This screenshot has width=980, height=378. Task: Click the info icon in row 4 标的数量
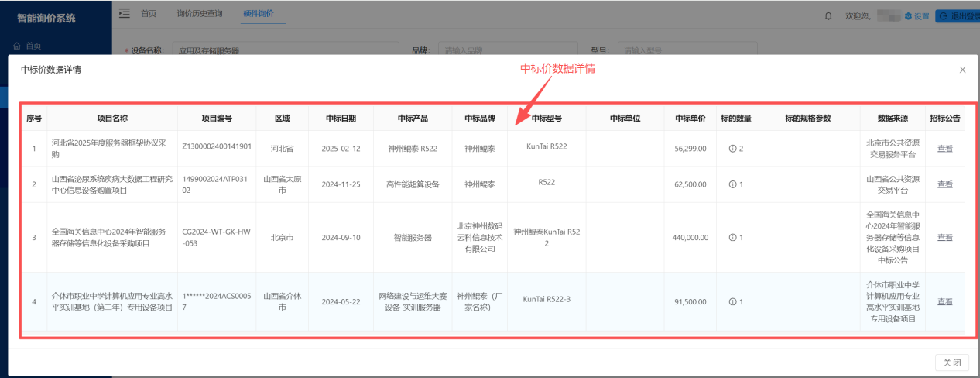pyautogui.click(x=732, y=302)
